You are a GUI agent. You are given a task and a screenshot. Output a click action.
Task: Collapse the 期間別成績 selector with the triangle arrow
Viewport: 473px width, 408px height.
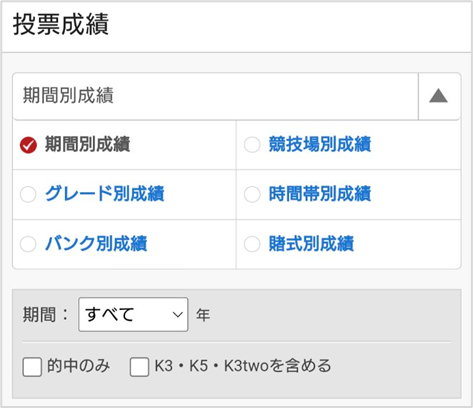pos(439,96)
